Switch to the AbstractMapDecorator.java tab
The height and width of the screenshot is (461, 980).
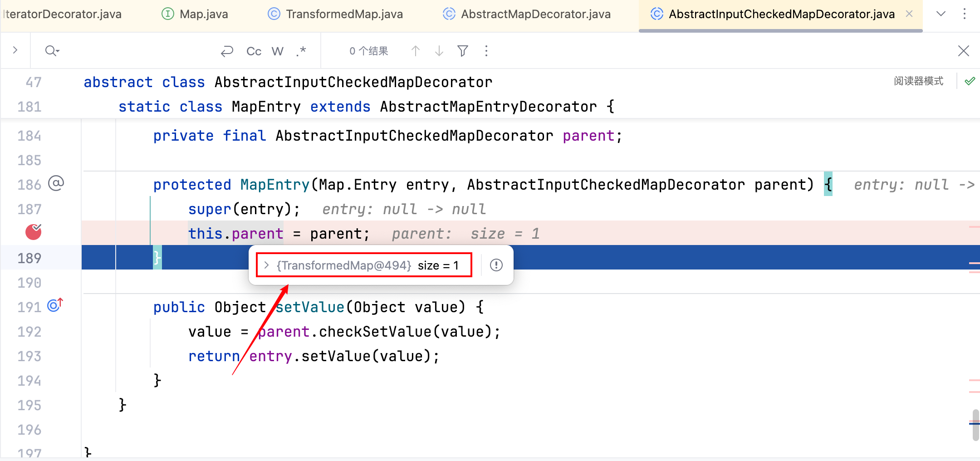[x=527, y=14]
